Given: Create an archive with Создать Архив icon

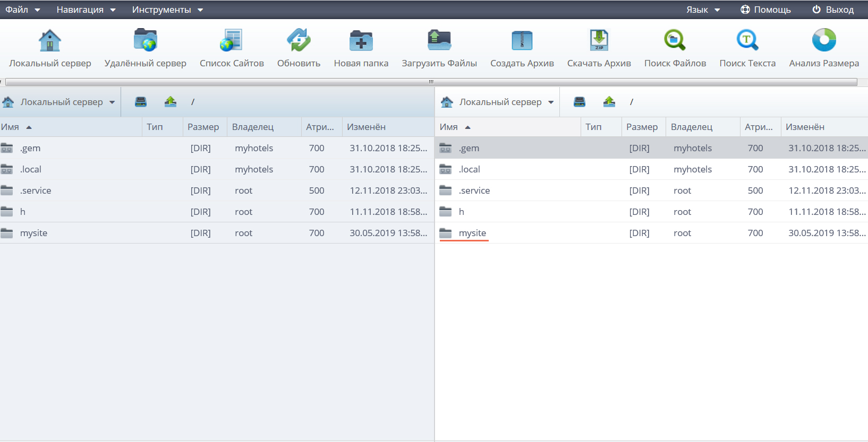Looking at the screenshot, I should (x=522, y=40).
